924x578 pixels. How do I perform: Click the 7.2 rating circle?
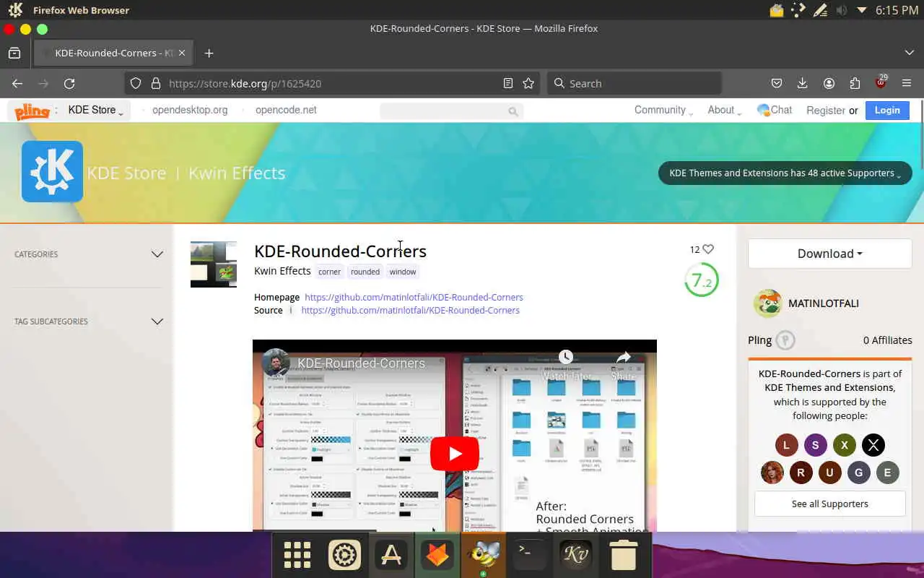702,280
